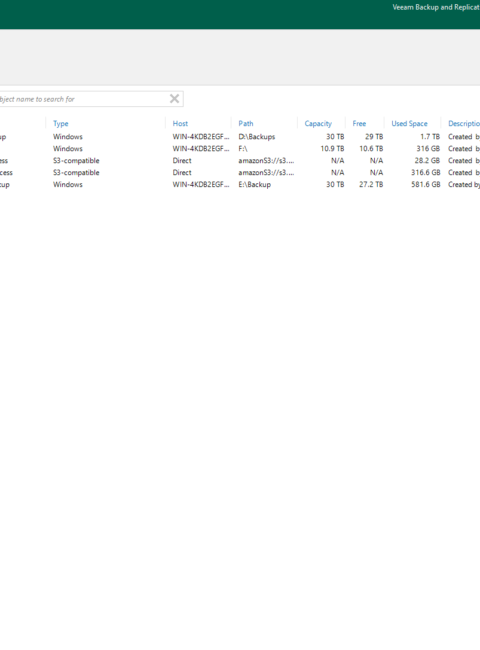The width and height of the screenshot is (480, 650).
Task: Click the 27.2 TB free space cell
Action: pyautogui.click(x=371, y=184)
